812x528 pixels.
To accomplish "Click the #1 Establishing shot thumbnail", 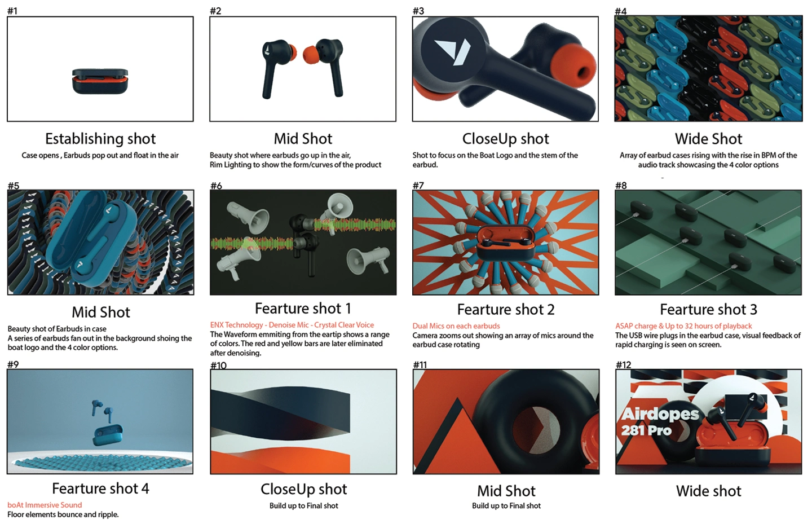I will click(100, 69).
